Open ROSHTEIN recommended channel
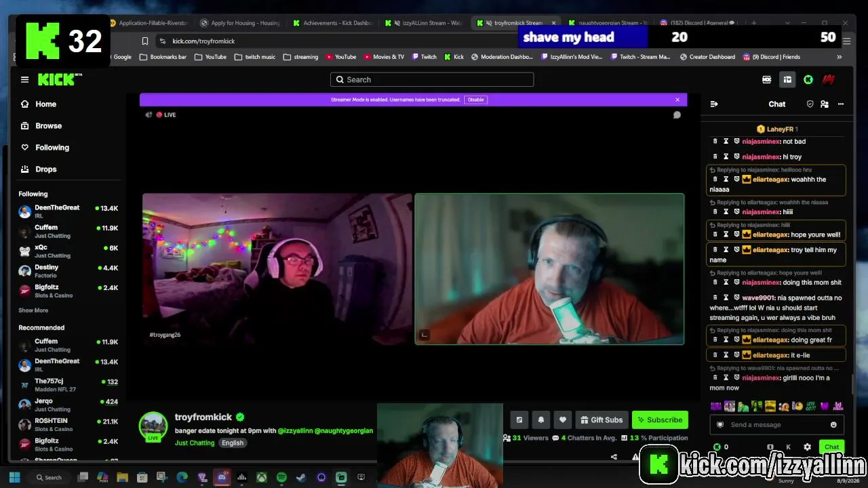This screenshot has height=488, width=868. point(68,424)
